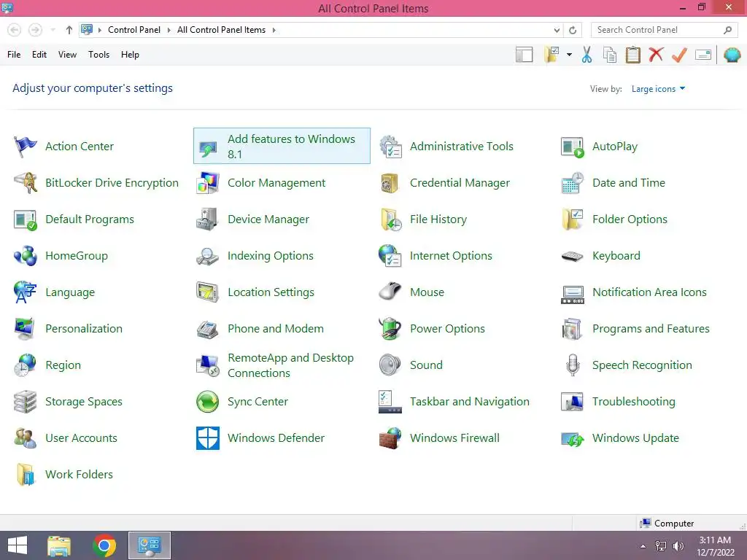
Task: Click the Windows Defender shield icon
Action: 207,438
